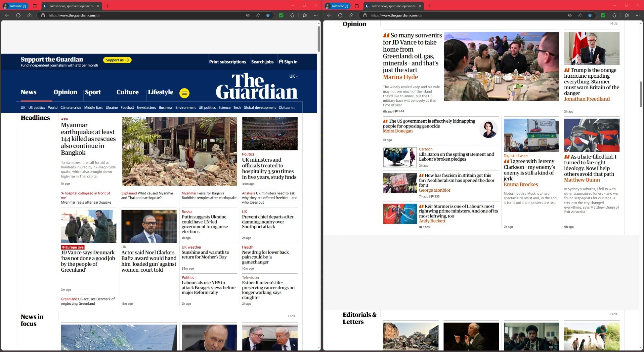Image resolution: width=644 pixels, height=352 pixels.
Task: Open tab actions menu in right window
Action: pyautogui.click(x=357, y=6)
